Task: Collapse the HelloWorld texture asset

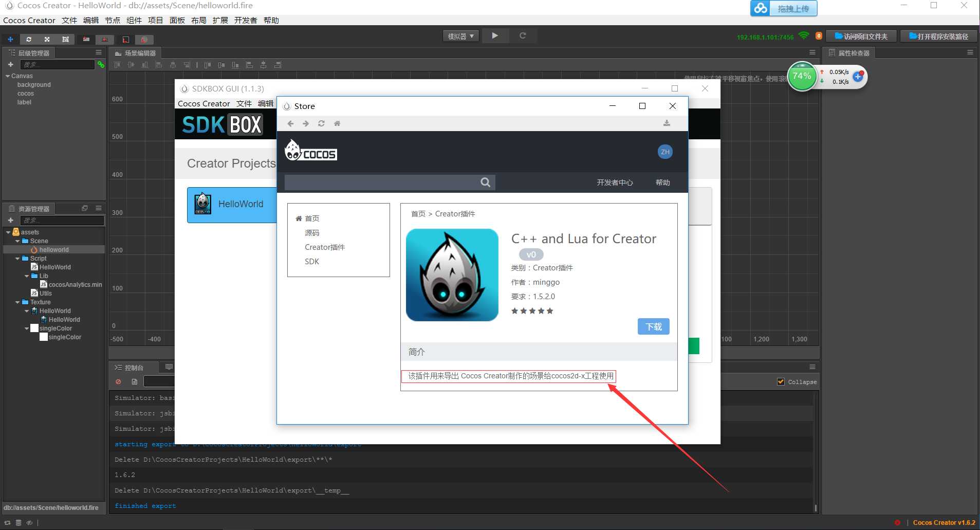Action: coord(27,311)
